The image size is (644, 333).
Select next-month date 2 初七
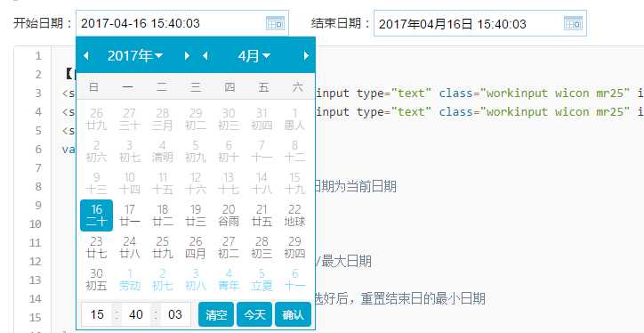(163, 280)
